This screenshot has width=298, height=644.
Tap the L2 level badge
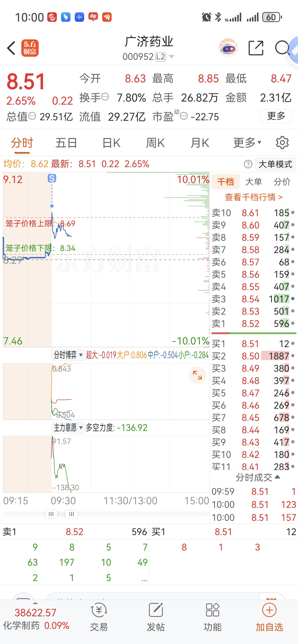click(x=160, y=57)
